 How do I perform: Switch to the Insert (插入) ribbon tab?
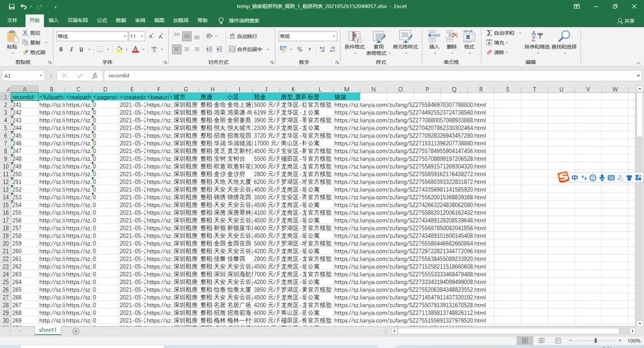click(x=54, y=20)
